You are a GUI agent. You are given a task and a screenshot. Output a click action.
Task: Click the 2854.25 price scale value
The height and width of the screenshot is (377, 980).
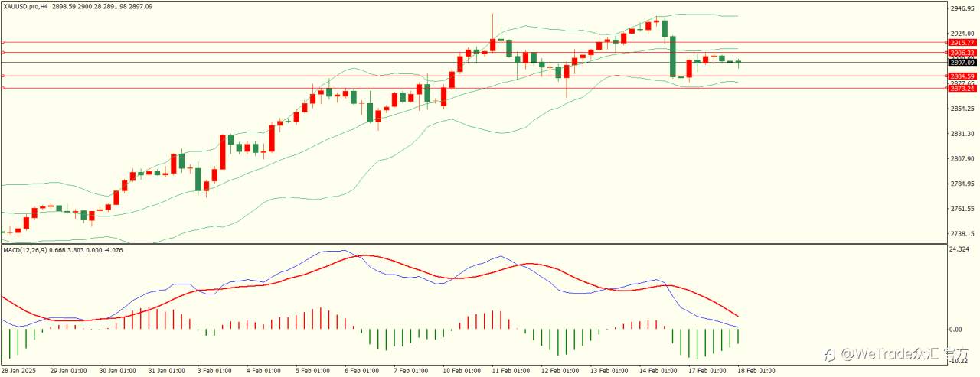pos(962,109)
